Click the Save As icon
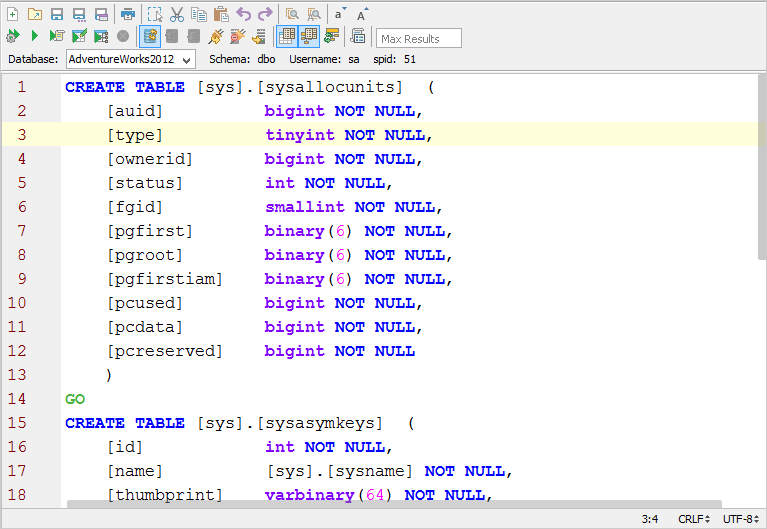The width and height of the screenshot is (767, 529). coord(79,15)
